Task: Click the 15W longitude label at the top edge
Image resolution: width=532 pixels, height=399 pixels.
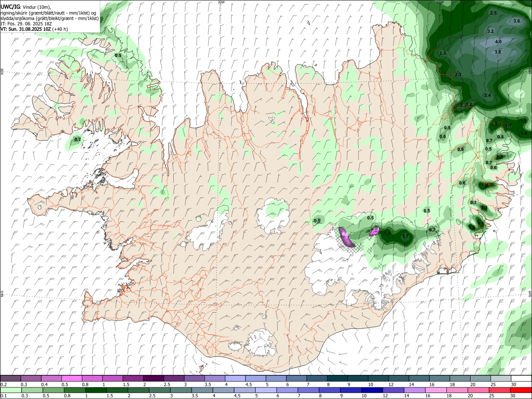Action: tap(441, 2)
